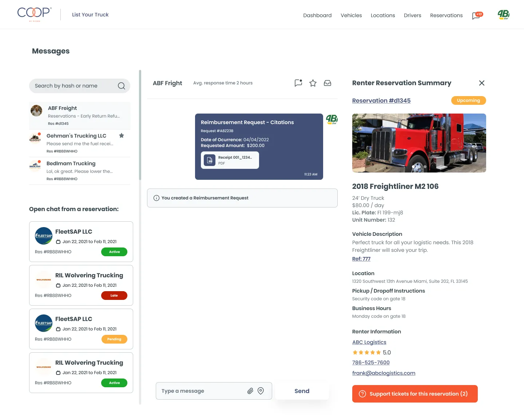The height and width of the screenshot is (420, 524).
Task: Toggle the Upcoming status badge
Action: 468,100
